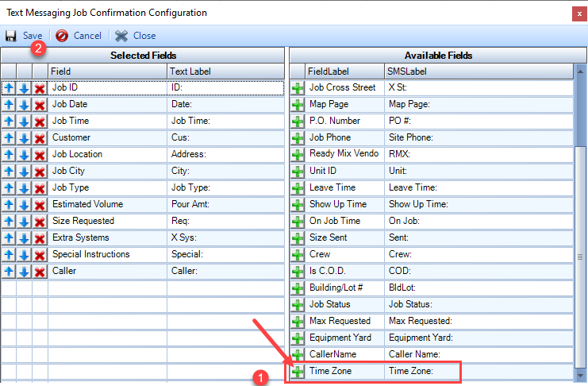Select the 'Time Zone:' SMS label cell
588x386 pixels.
pos(478,372)
